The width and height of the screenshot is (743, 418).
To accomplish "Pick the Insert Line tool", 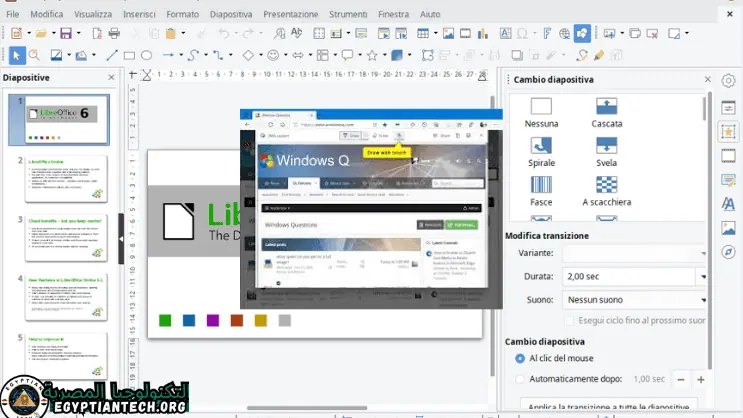I will 112,55.
